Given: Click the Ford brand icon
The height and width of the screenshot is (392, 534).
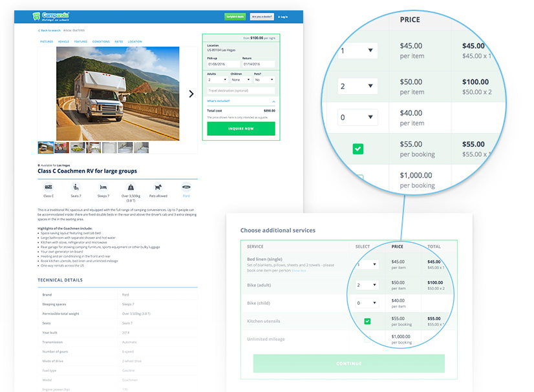Looking at the screenshot, I should click(x=187, y=187).
